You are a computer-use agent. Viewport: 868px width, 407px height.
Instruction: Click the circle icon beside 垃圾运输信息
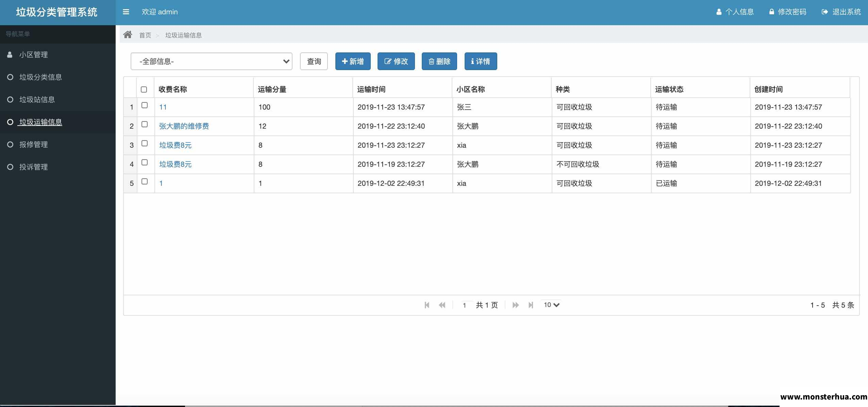pos(10,122)
